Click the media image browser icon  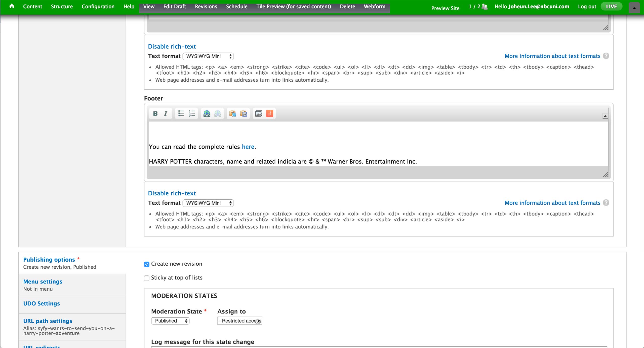click(258, 114)
